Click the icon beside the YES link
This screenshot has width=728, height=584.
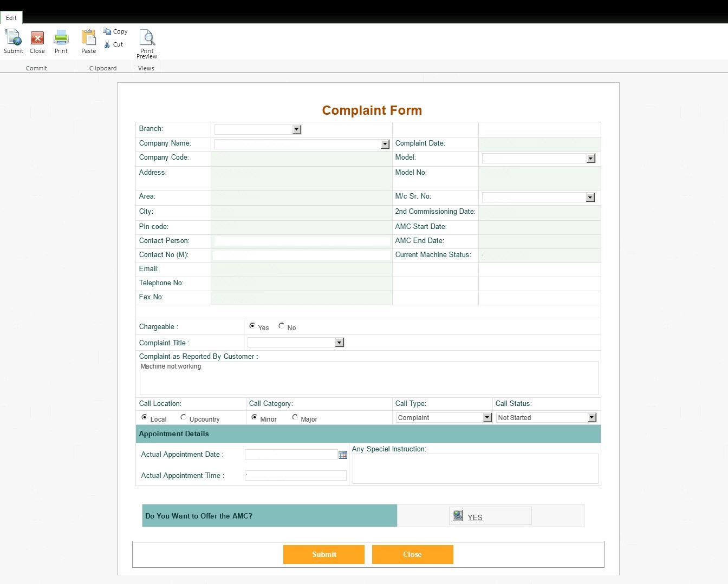[458, 516]
